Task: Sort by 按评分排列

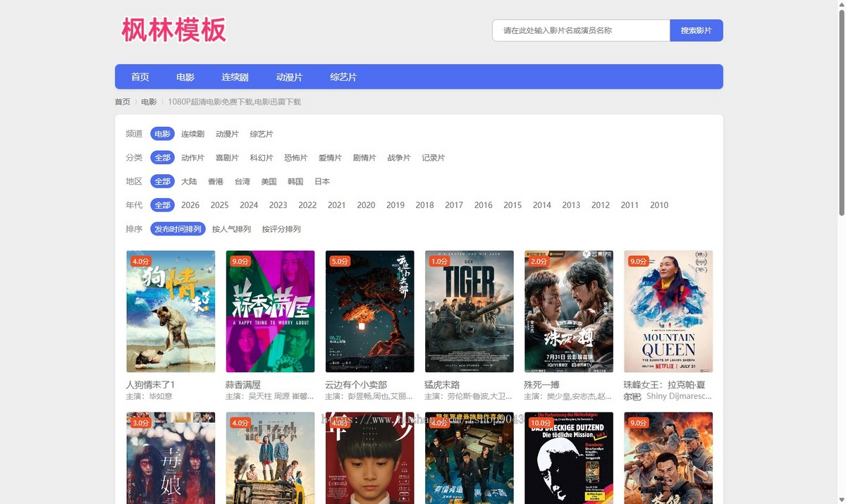Action: [281, 229]
